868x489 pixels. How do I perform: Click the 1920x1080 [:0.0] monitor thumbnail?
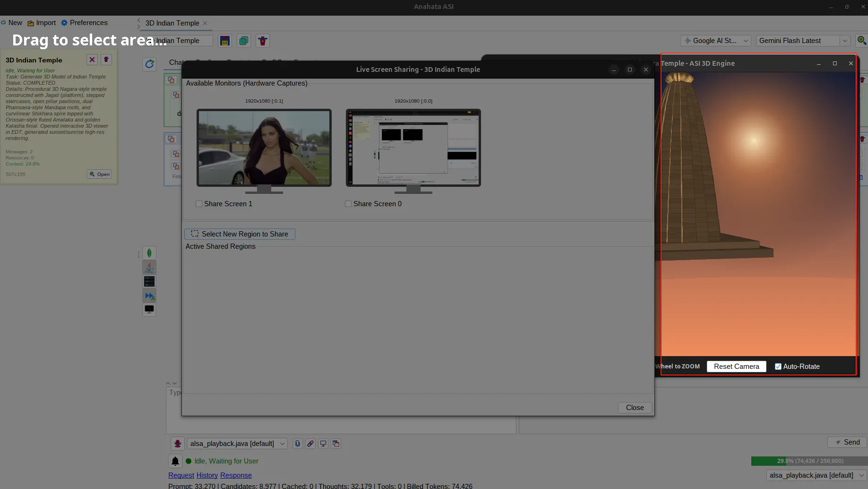pos(413,148)
